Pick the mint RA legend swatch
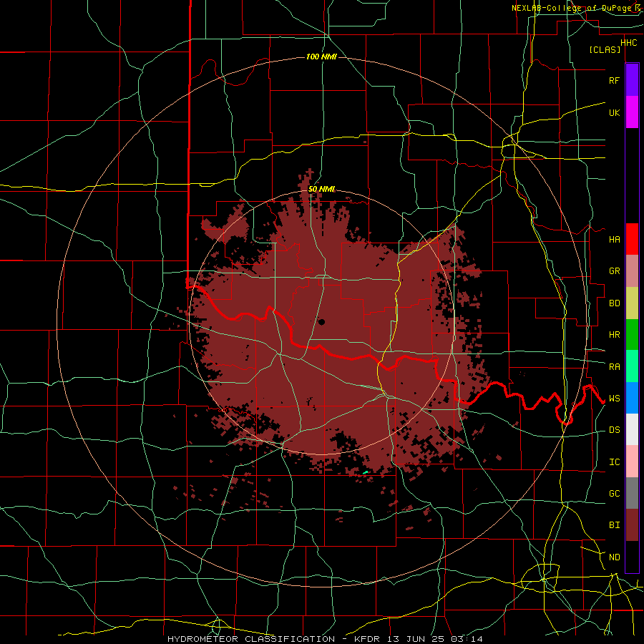Image resolution: width=644 pixels, height=644 pixels. [632, 366]
